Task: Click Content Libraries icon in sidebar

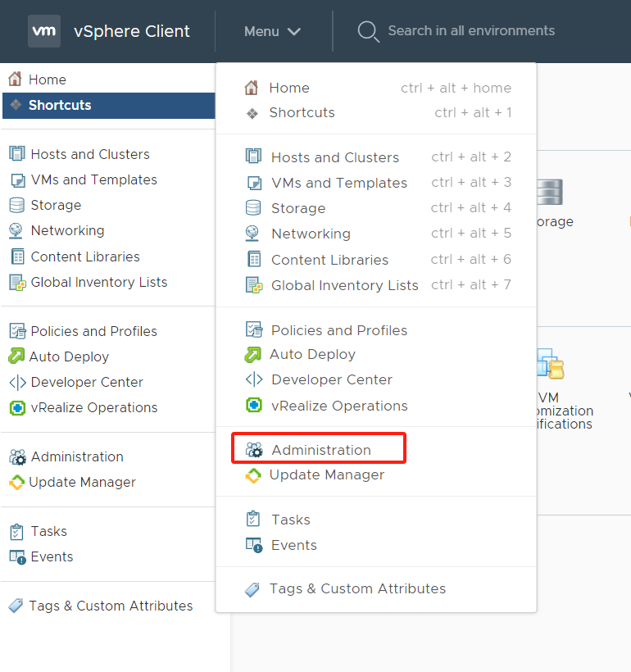Action: [x=17, y=257]
